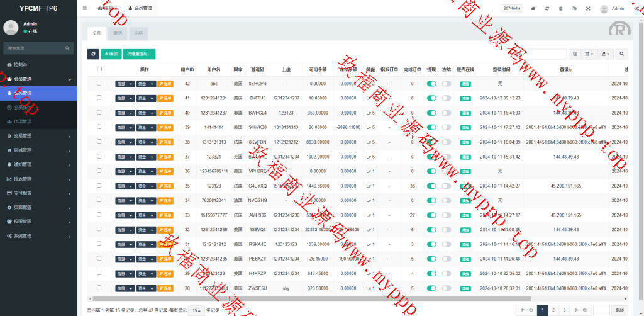
Task: Switch to the 冻结 tab
Action: click(x=138, y=33)
